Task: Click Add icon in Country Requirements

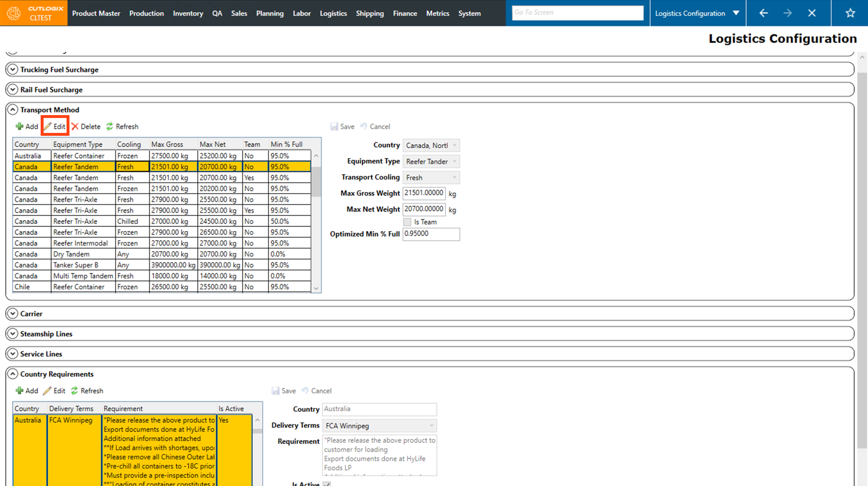Action: 20,391
